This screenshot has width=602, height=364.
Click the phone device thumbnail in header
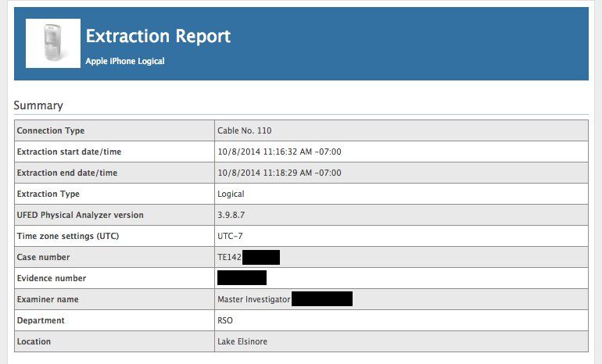point(53,44)
